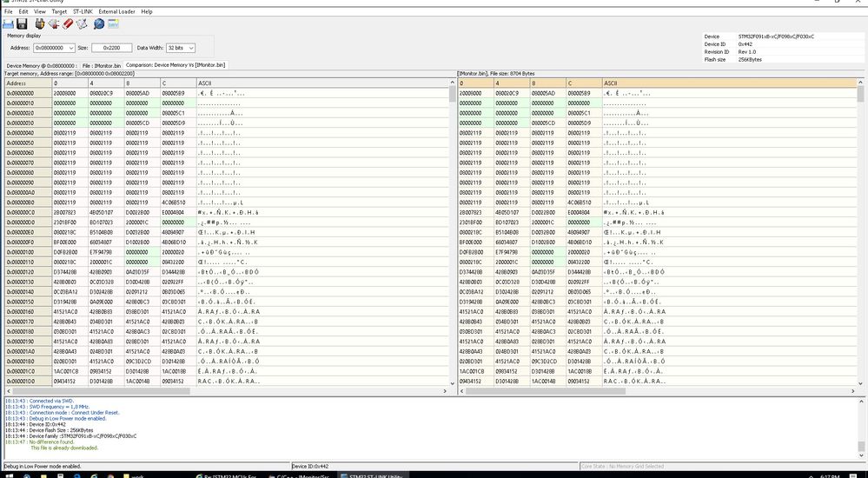Switch to the Device Memory @ 0x08000000 tab
Viewport: 868px width, 478px height.
42,65
